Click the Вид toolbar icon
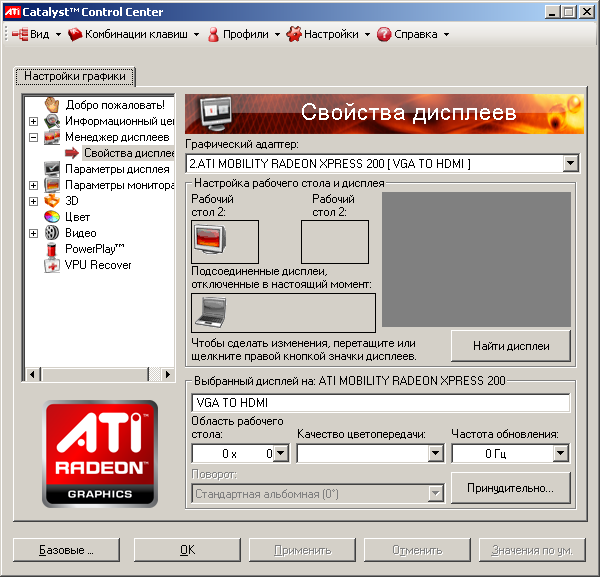 click(x=20, y=34)
